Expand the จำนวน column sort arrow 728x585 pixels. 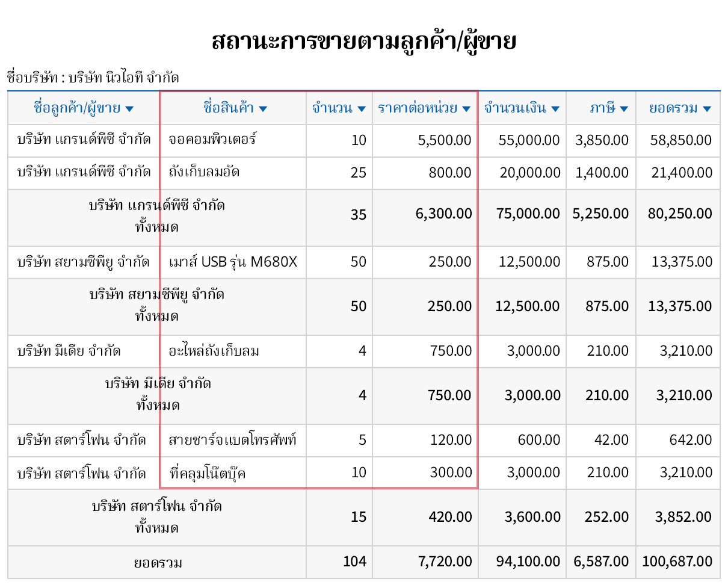(362, 108)
